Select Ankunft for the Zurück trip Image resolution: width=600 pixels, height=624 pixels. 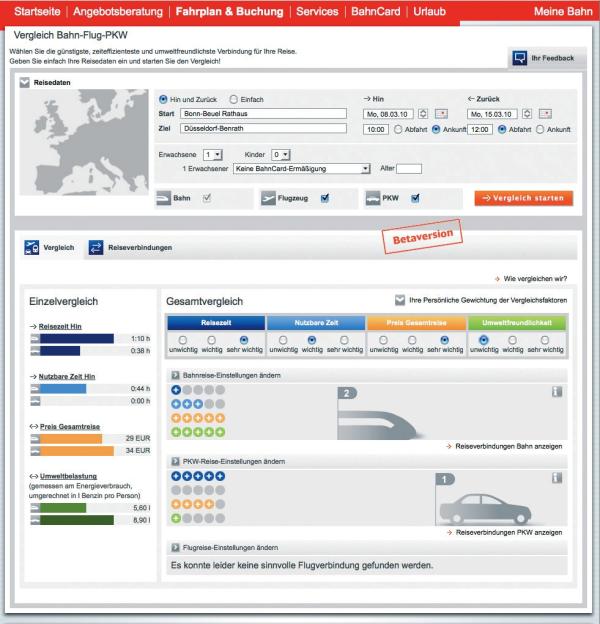(x=540, y=129)
